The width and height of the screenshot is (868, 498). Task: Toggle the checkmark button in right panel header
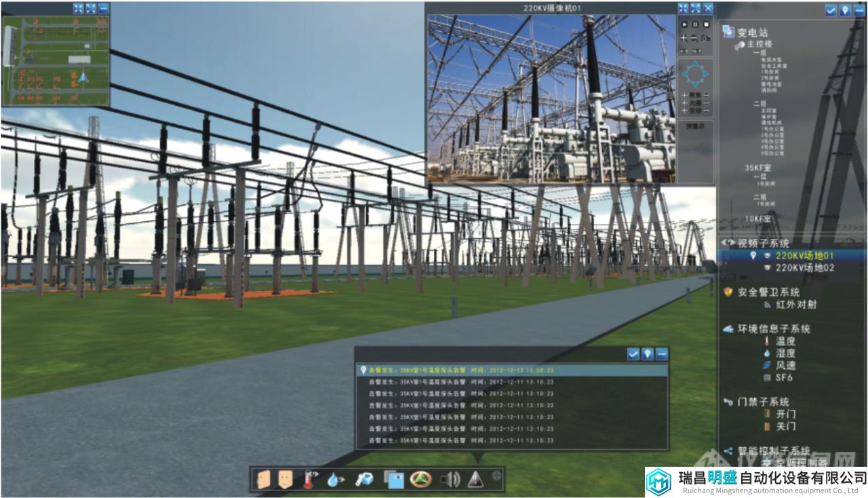(x=831, y=10)
